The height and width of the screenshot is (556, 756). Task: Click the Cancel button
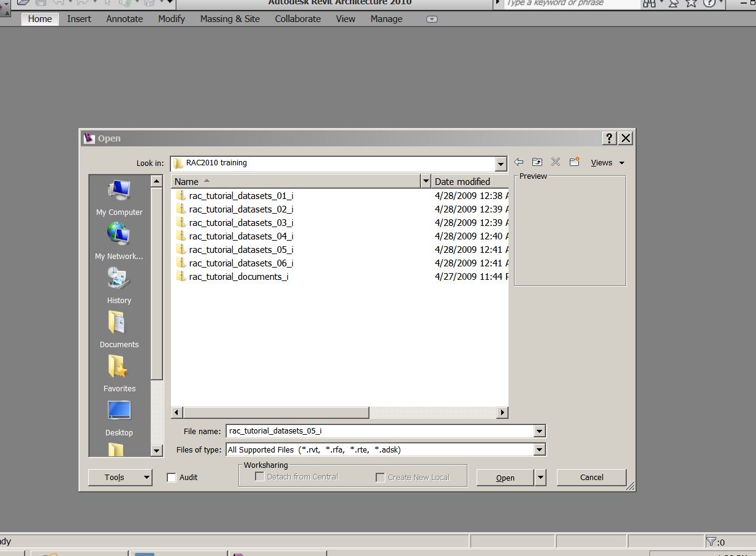592,477
